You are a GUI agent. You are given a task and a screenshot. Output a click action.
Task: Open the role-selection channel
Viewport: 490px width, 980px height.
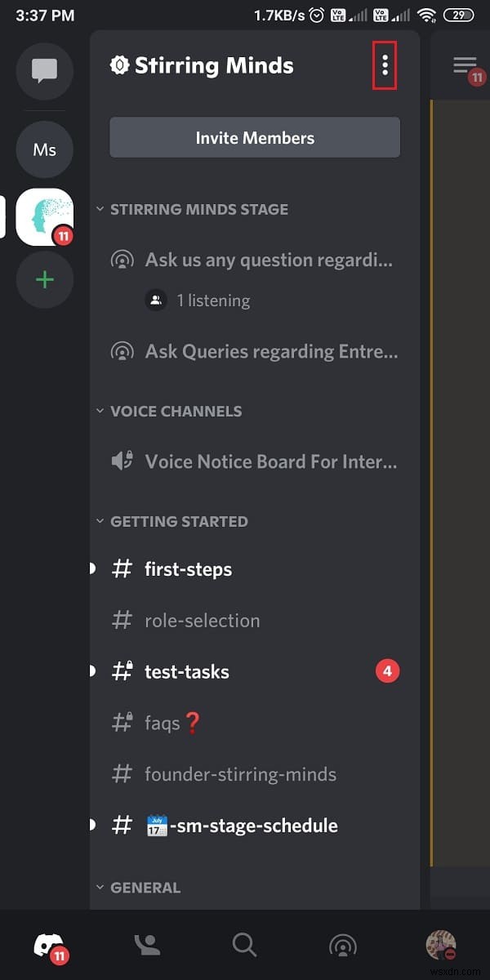tap(202, 621)
